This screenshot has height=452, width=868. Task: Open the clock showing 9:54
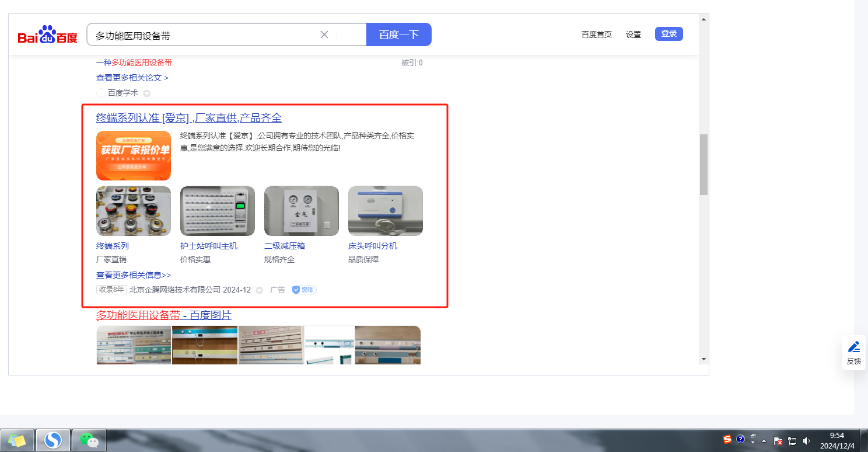[x=837, y=440]
